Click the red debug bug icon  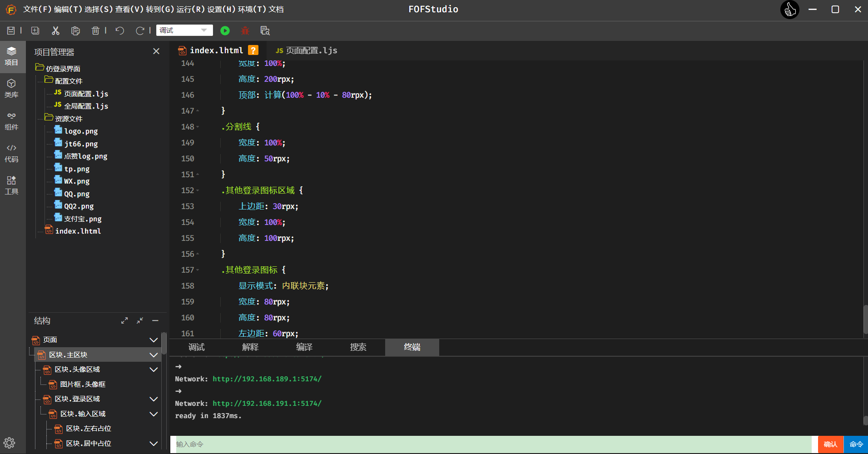point(245,30)
